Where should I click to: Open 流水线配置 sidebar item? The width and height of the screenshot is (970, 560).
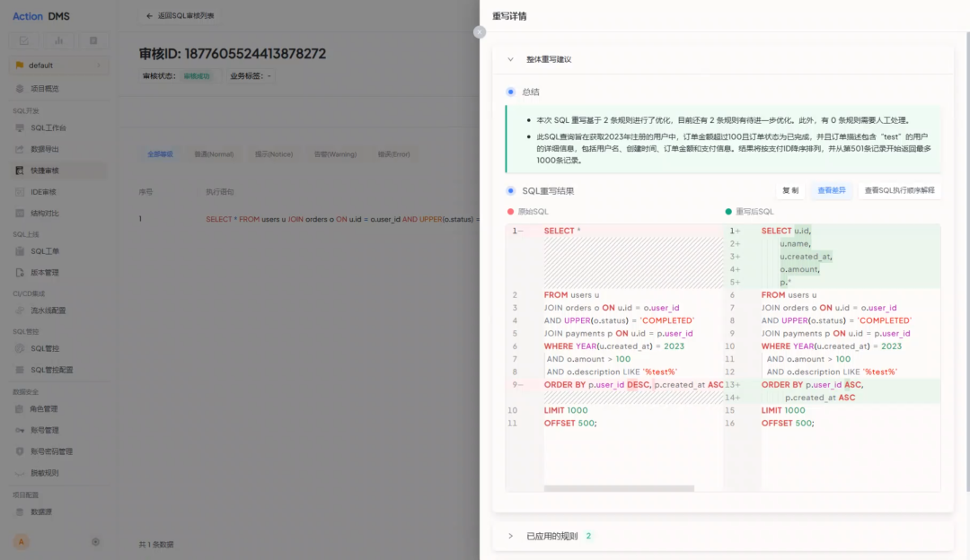[x=58, y=311]
